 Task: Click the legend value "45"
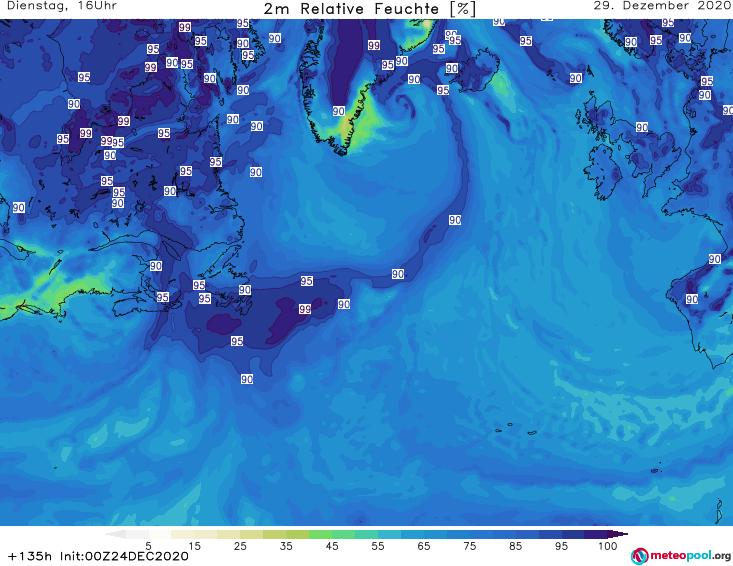(331, 546)
